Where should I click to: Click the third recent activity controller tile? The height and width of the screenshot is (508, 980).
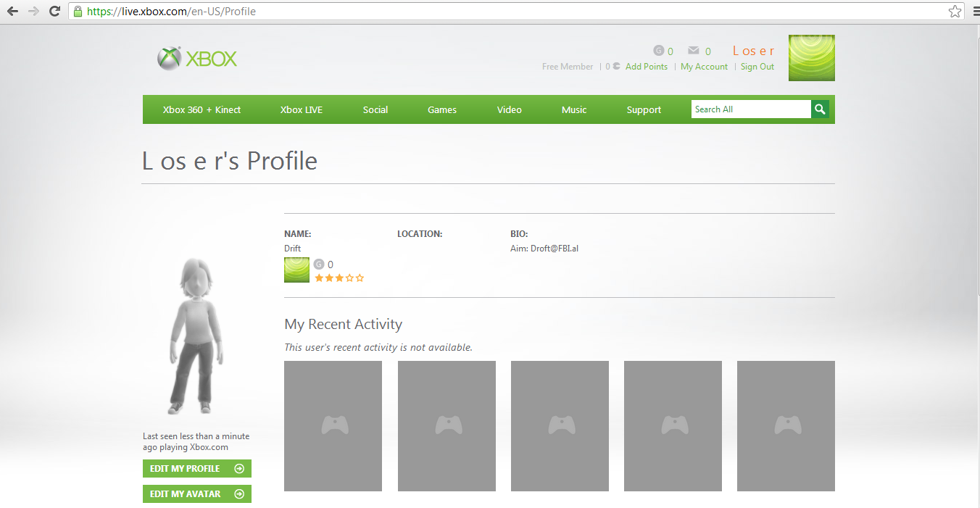coord(560,426)
